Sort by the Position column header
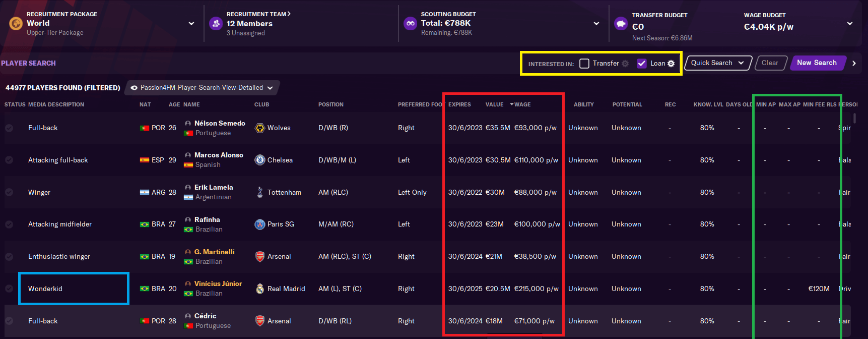 click(331, 105)
